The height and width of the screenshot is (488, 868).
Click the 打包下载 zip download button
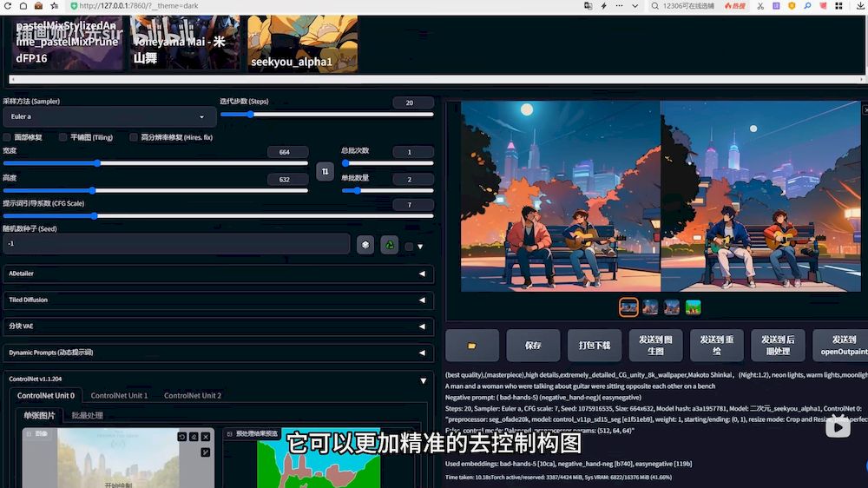click(x=594, y=346)
